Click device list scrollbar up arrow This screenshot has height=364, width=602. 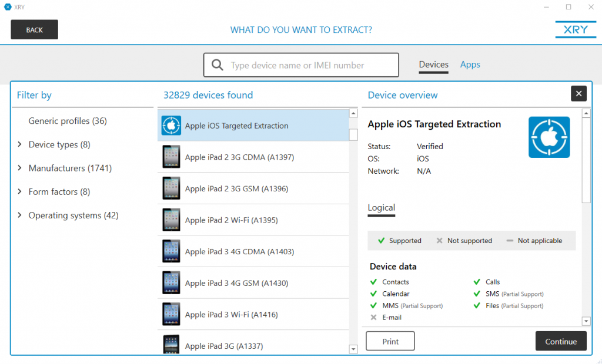pyautogui.click(x=353, y=113)
